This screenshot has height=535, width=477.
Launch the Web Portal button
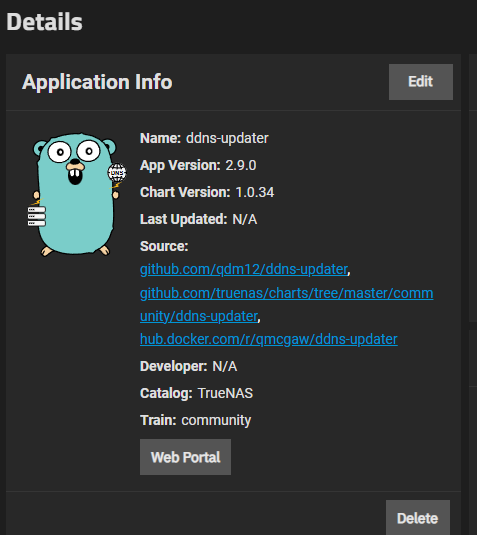click(185, 457)
